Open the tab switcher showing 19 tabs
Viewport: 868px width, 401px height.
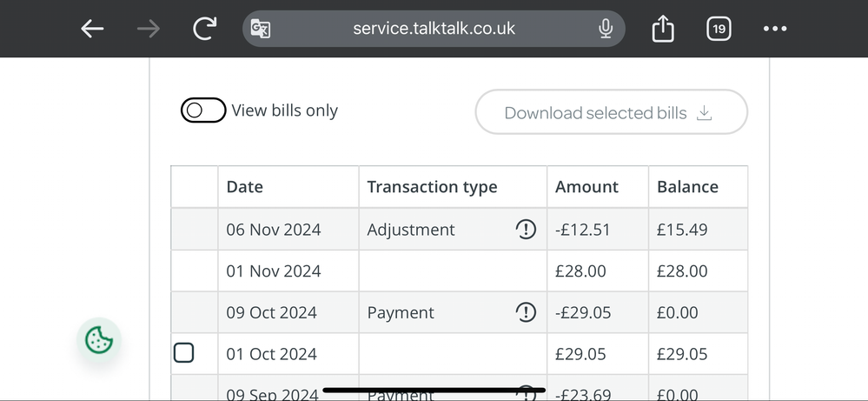click(x=719, y=29)
